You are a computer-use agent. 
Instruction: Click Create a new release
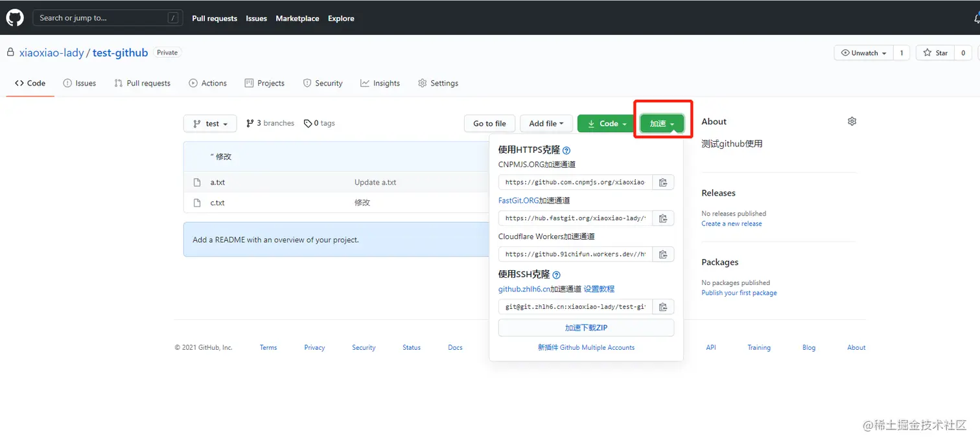[x=732, y=223]
